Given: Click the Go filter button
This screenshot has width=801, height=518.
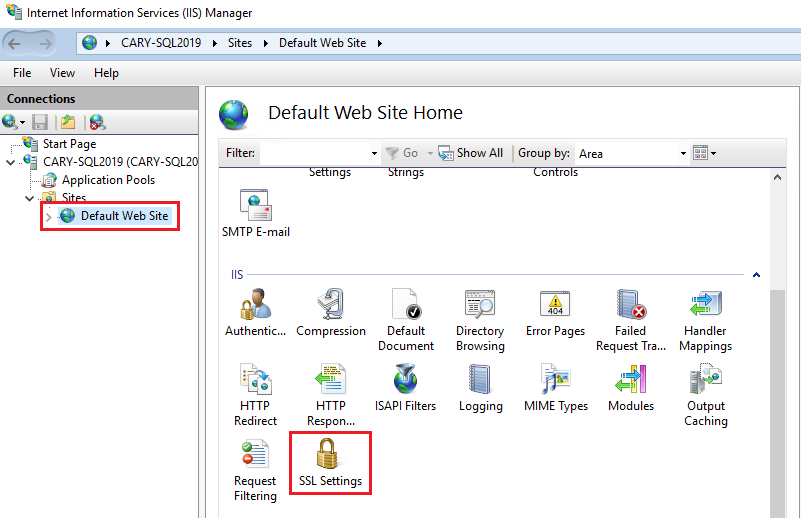Looking at the screenshot, I should click(402, 153).
